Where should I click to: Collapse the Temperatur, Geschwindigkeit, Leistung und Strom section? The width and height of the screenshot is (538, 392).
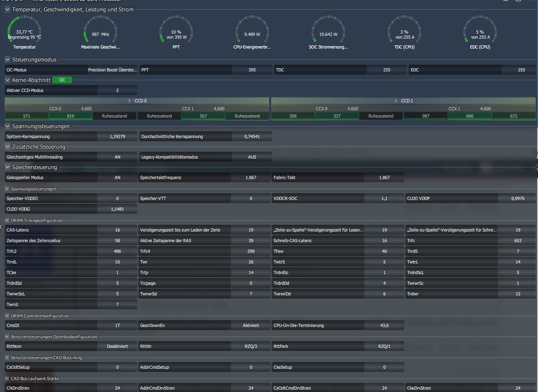[7, 9]
